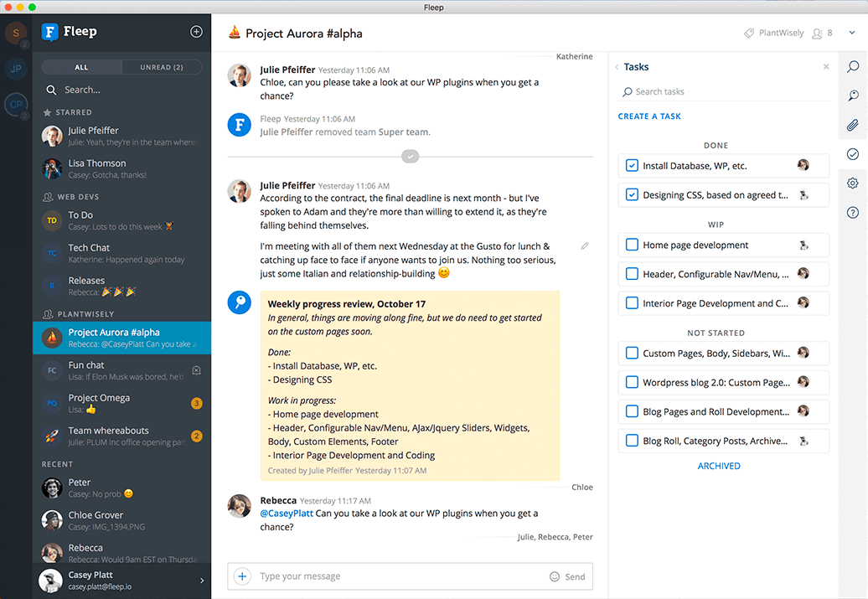The image size is (868, 599).
Task: Open pinboard icon in right sidebar
Action: pyautogui.click(x=853, y=96)
